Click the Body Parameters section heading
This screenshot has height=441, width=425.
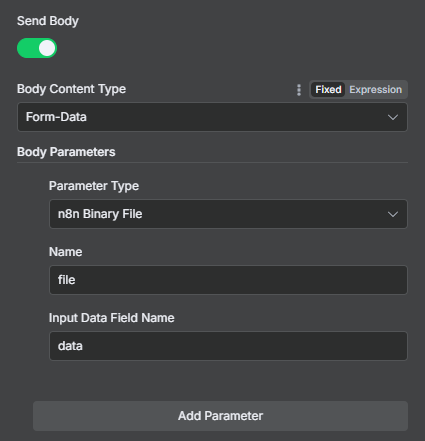click(66, 152)
